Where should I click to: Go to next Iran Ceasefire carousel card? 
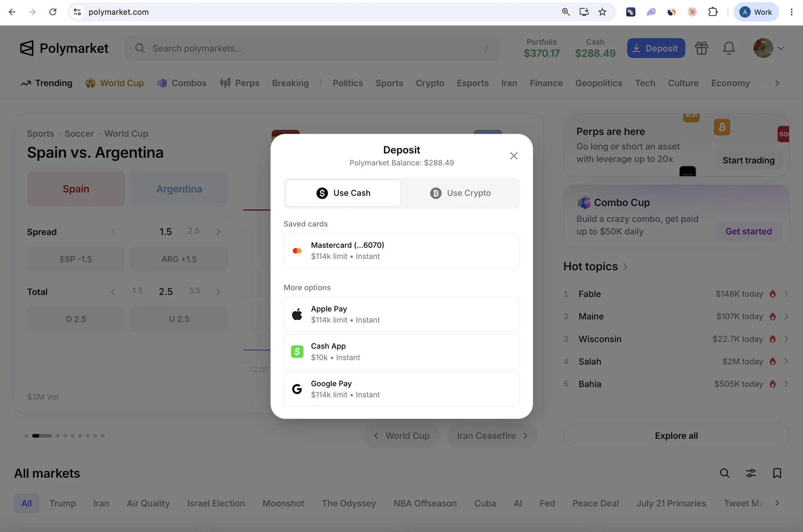pyautogui.click(x=492, y=436)
